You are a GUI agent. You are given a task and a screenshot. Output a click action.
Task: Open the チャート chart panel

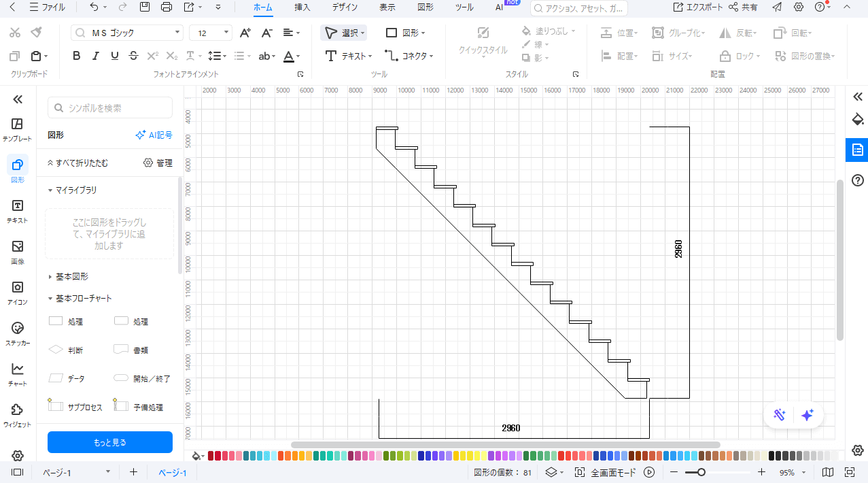coord(17,373)
